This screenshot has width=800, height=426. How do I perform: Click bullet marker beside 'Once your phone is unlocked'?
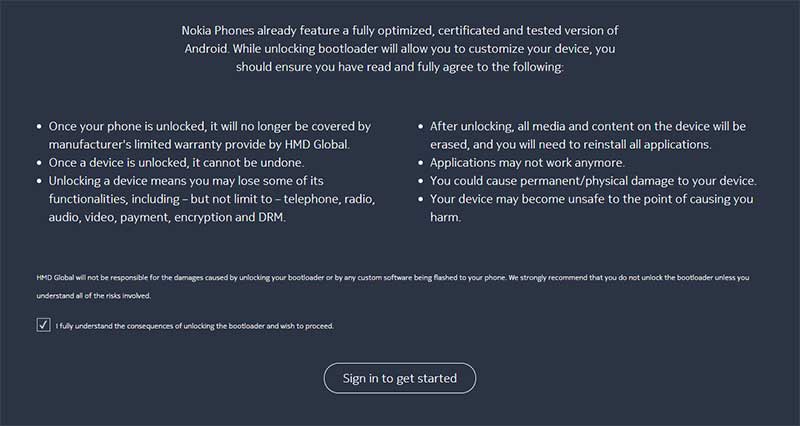39,127
